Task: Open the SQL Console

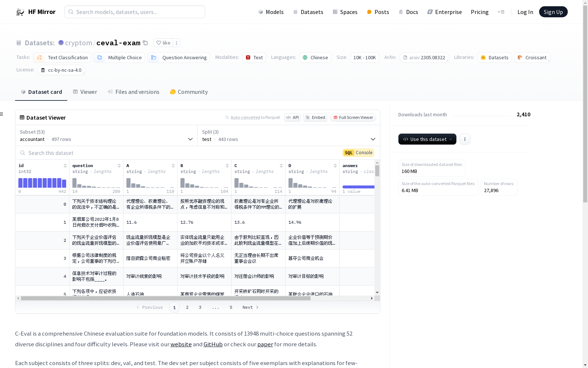Action: 358,153
